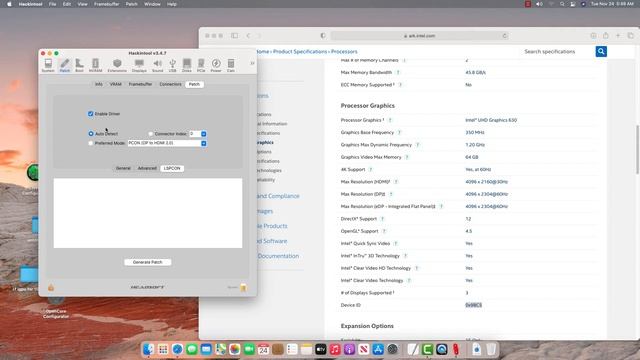Open the USB section icon
640x360 pixels.
click(x=173, y=65)
